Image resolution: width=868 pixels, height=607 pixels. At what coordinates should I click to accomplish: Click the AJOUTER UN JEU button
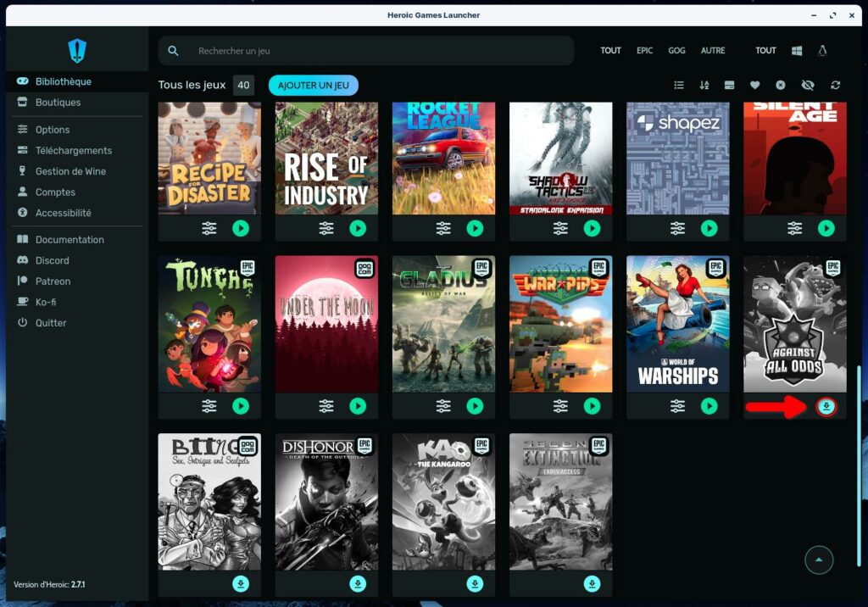pyautogui.click(x=313, y=86)
